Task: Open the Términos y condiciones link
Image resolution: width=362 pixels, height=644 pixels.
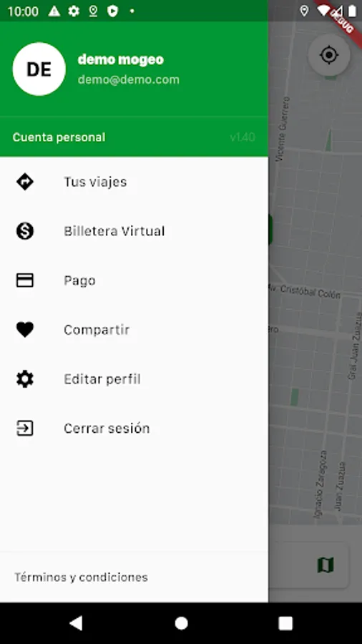Action: tap(82, 577)
